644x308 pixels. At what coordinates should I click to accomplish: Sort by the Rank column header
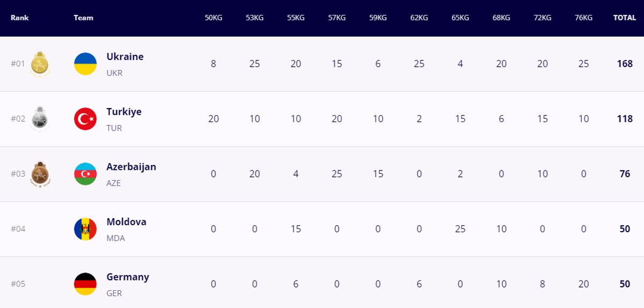tap(20, 18)
